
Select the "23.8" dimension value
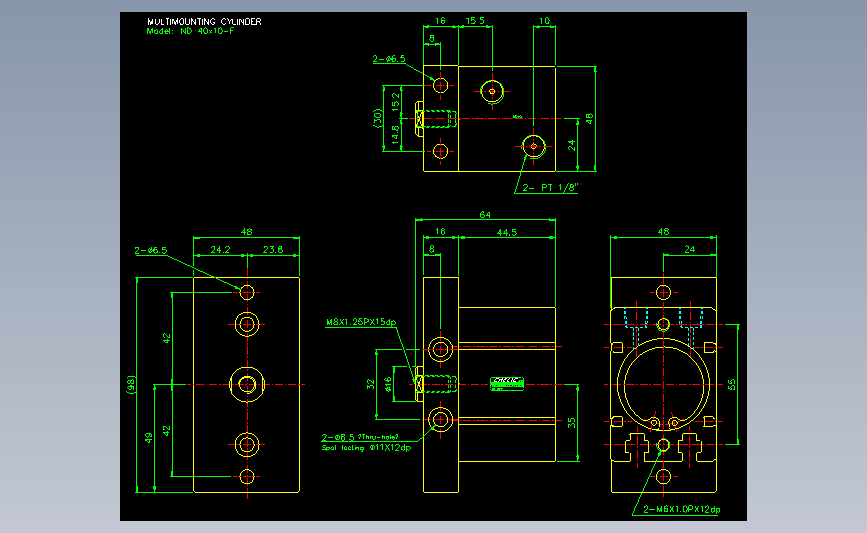(x=273, y=249)
